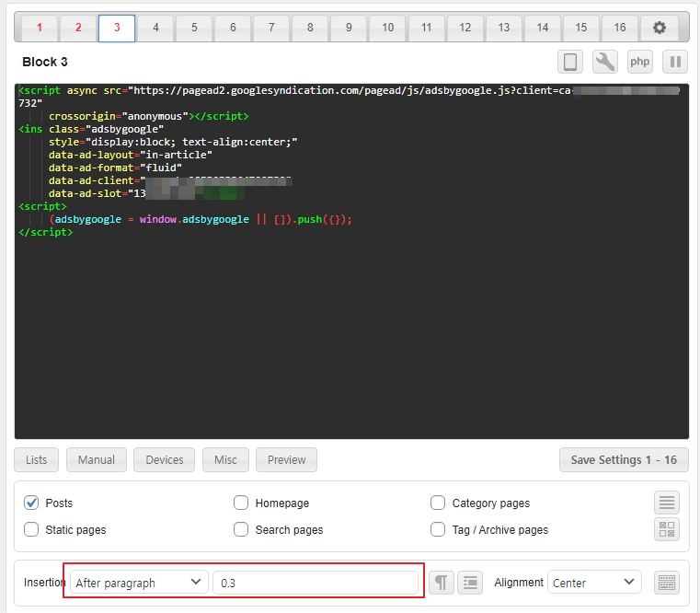
Task: Switch to block tab 10
Action: click(387, 28)
